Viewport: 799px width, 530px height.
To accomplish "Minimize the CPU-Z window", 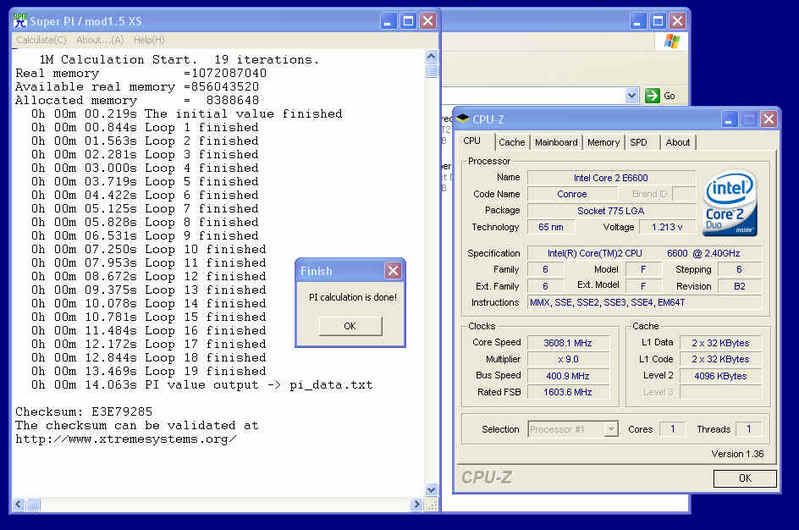I will [x=729, y=120].
